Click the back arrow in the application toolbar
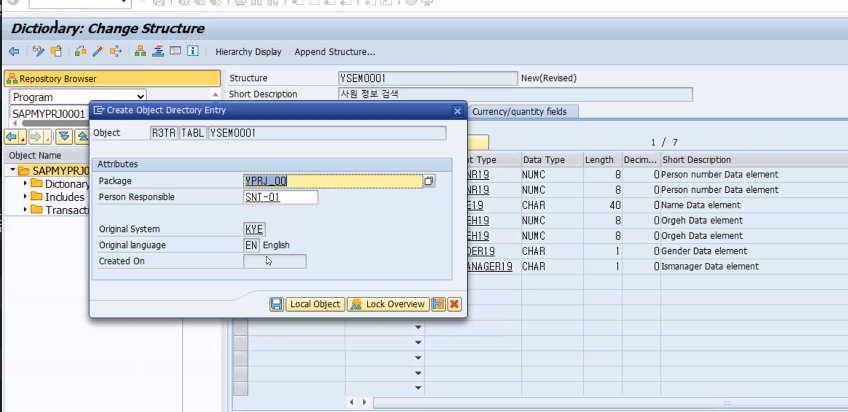Screen dimensions: 848x412 pyautogui.click(x=14, y=51)
